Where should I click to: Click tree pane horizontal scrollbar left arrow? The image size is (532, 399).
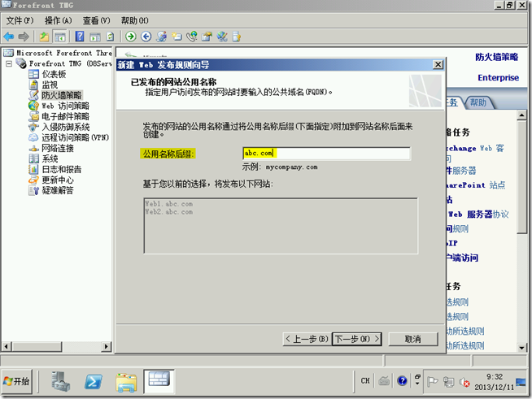pos(7,346)
